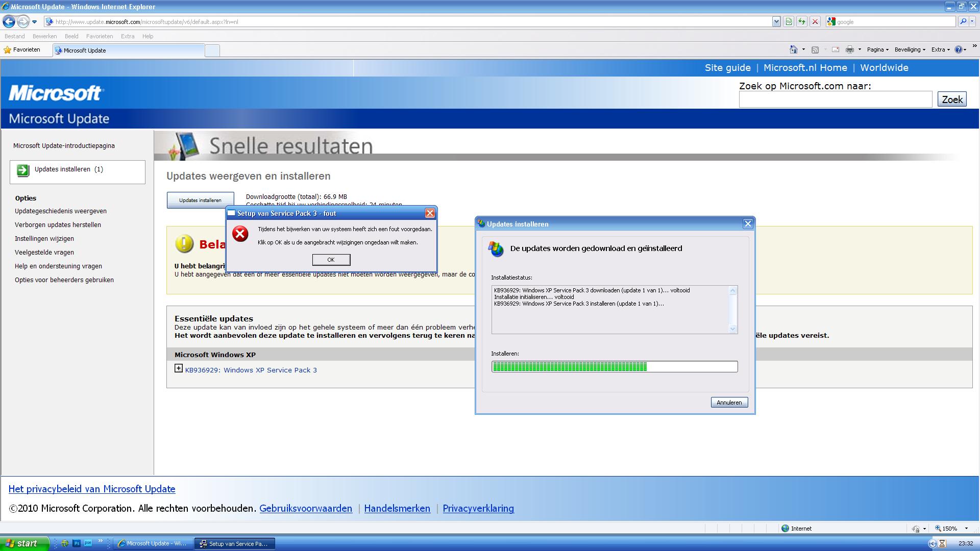980x551 pixels.
Task: Toggle Compatibility View icon in address bar
Action: coord(789,21)
